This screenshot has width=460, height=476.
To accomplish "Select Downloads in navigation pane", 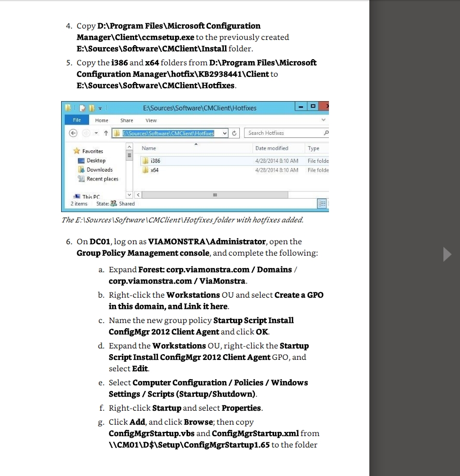I will (99, 170).
